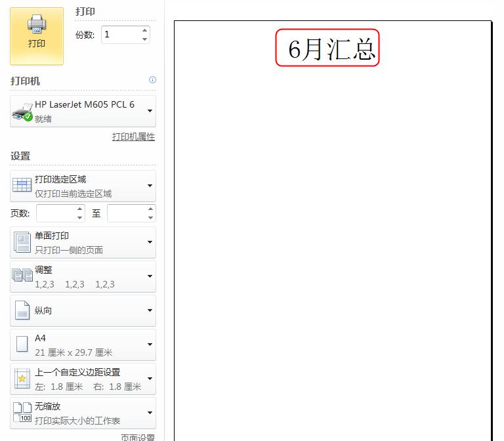
Task: Open 打印机属性 link
Action: coord(133,136)
